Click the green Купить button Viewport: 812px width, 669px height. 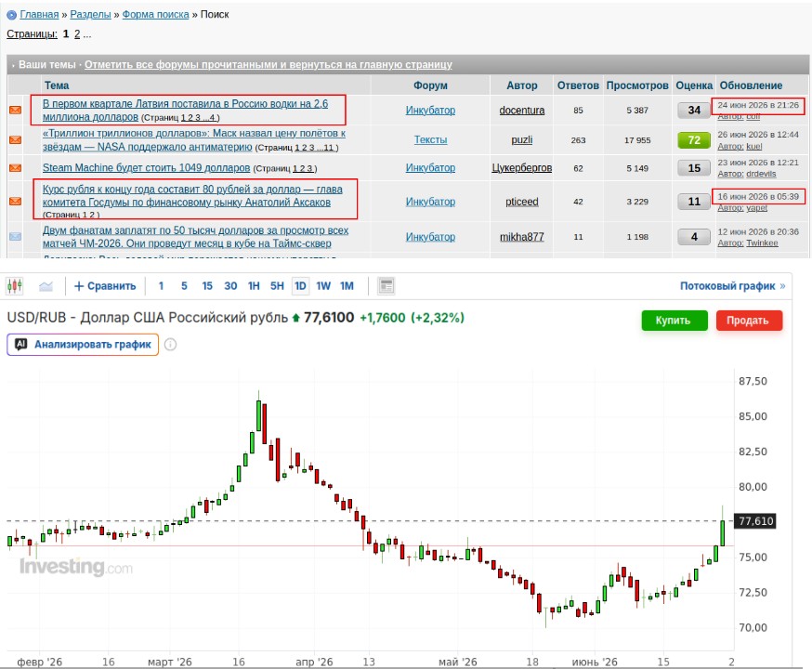tap(674, 320)
